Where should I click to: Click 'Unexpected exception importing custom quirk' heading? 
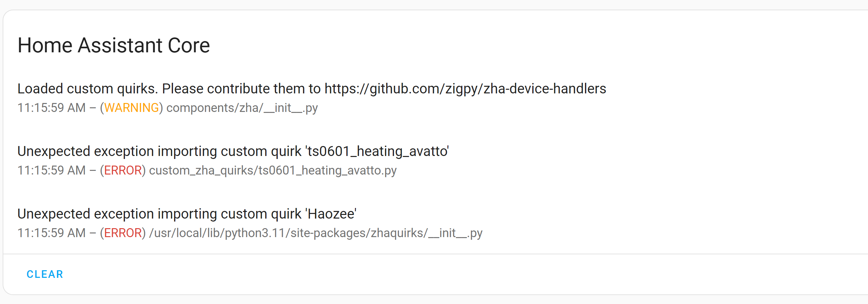coord(158,151)
